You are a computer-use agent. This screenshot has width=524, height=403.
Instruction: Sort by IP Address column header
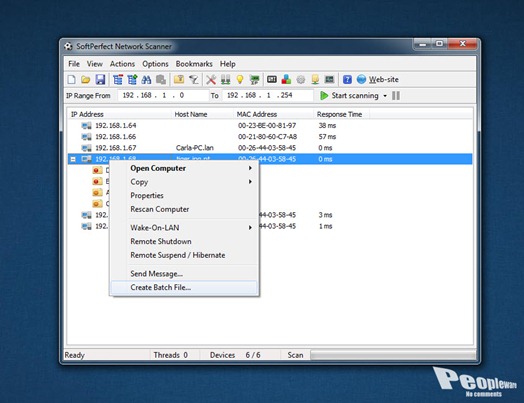point(120,114)
